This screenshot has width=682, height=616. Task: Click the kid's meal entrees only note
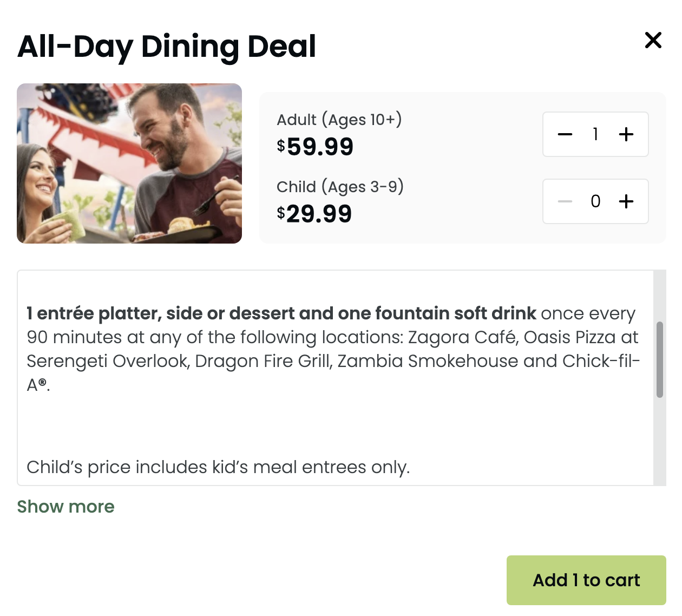coord(218,467)
